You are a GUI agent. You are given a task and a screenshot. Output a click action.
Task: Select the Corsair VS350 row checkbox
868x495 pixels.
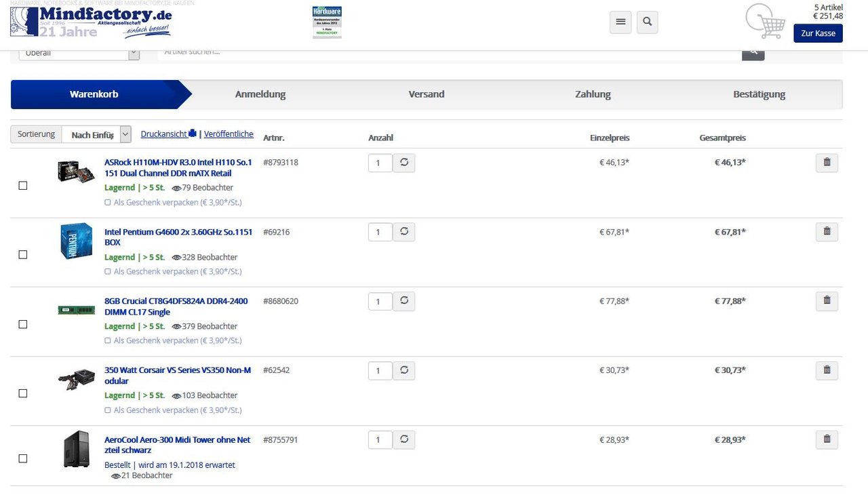point(23,394)
